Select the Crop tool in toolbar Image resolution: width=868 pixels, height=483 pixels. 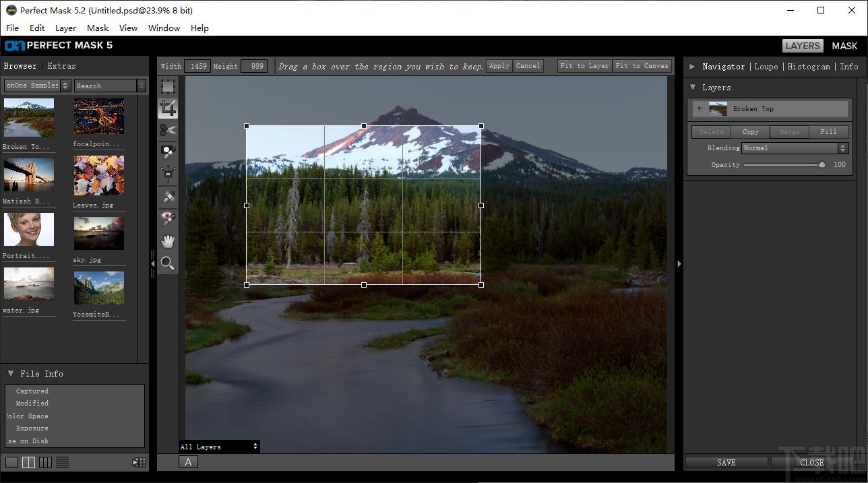[x=168, y=108]
